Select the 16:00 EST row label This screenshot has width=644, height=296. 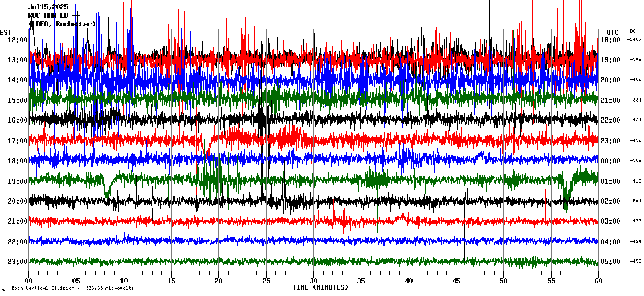[17, 120]
